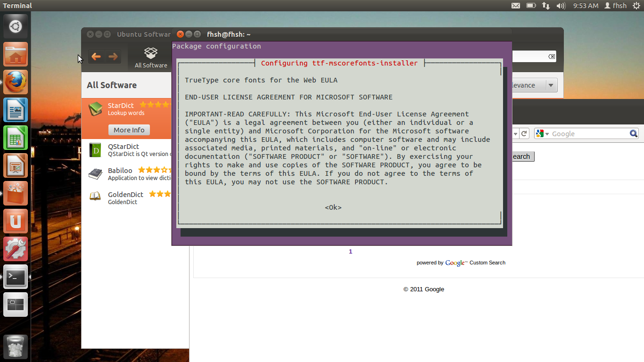Click More Info for StarDict
Image resolution: width=644 pixels, height=362 pixels.
coord(129,130)
